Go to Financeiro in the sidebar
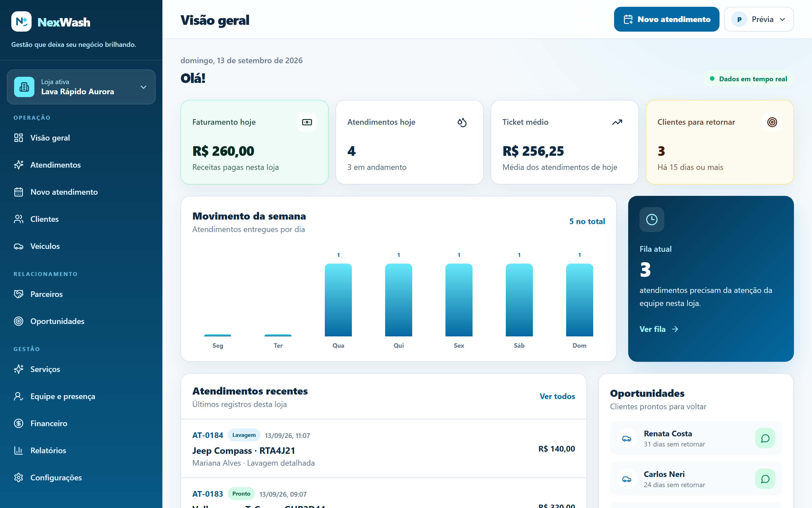The image size is (812, 508). 81,423
